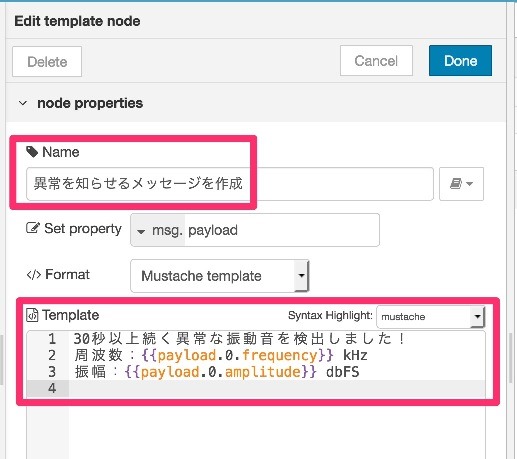Click the Done button
Viewport: 517px width, 459px height.
click(460, 61)
